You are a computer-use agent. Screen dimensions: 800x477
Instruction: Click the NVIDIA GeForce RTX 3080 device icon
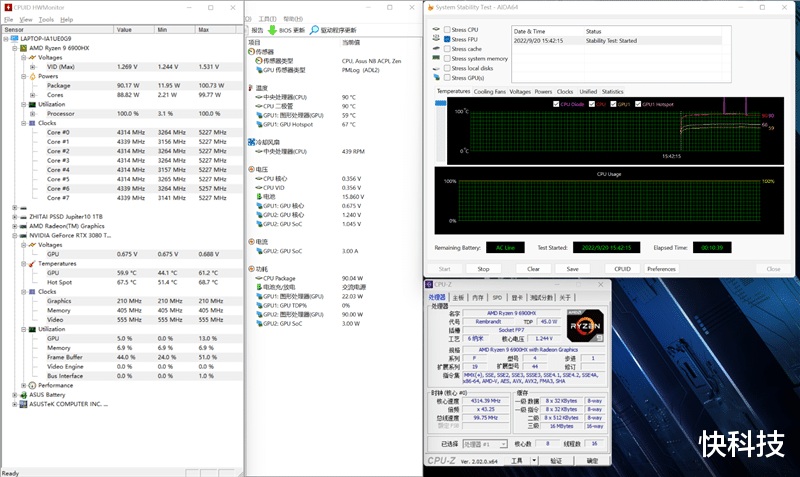point(23,235)
